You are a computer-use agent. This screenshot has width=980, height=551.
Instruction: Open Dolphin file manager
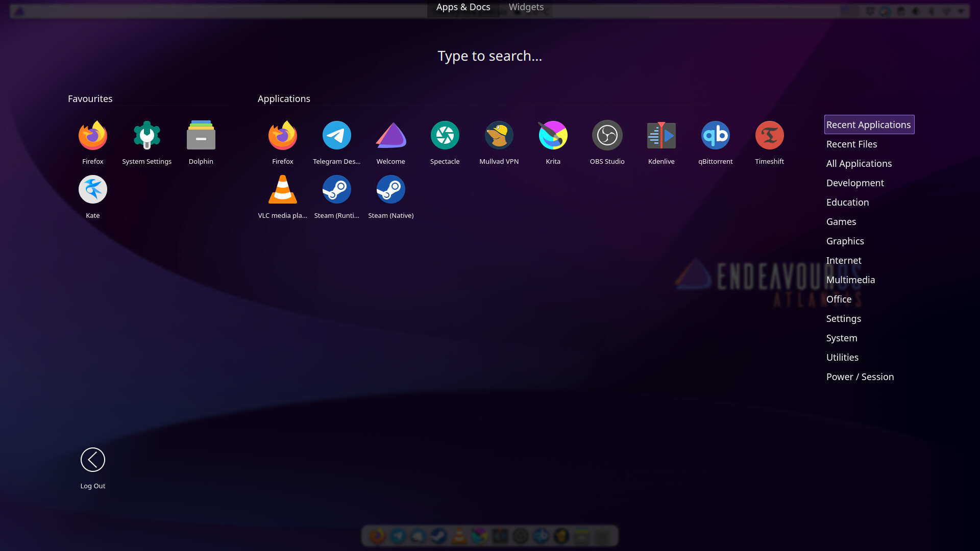coord(201,142)
